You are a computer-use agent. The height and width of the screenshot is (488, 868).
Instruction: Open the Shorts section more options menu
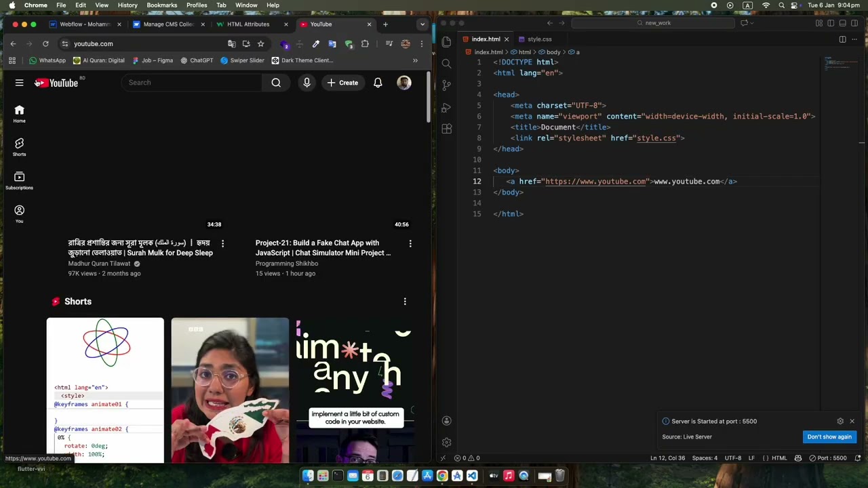pos(405,302)
